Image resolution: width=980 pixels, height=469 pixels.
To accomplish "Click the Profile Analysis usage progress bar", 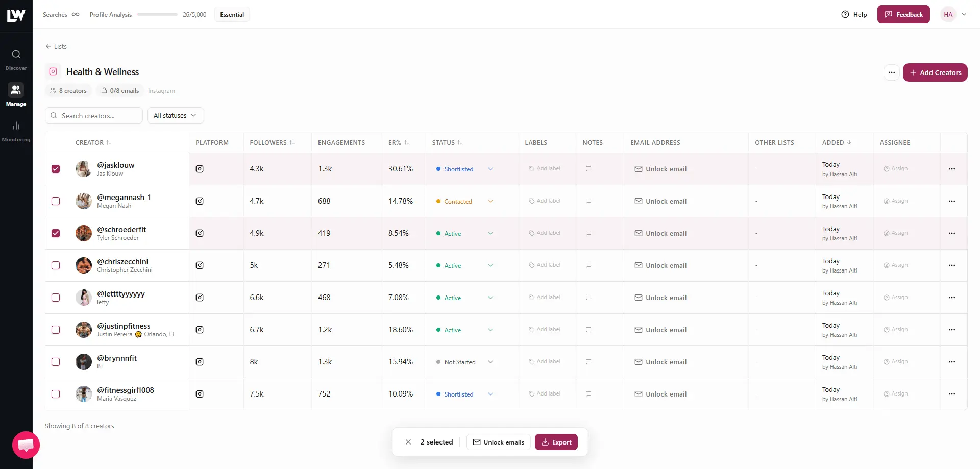I will (157, 14).
